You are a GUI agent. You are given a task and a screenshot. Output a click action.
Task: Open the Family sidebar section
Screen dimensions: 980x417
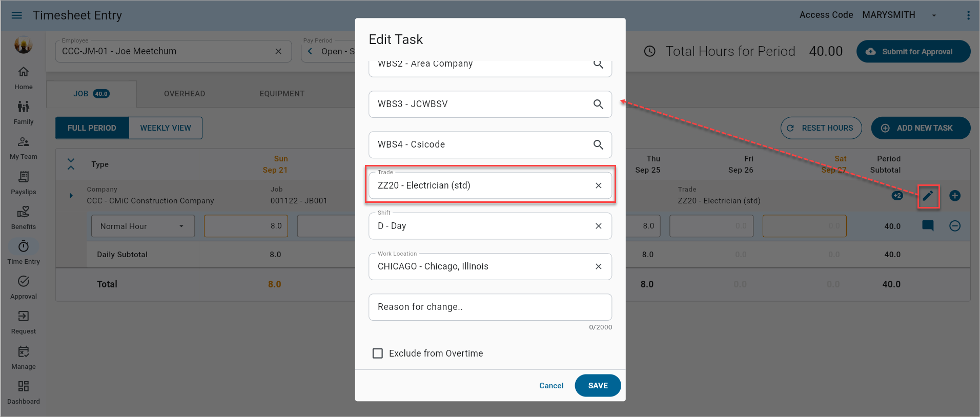[x=23, y=113]
